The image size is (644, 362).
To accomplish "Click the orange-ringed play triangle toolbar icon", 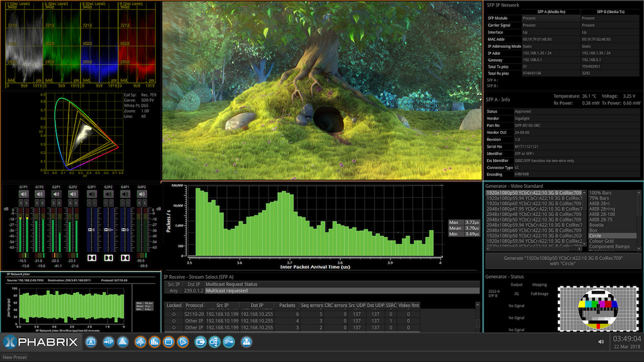I will pos(183,342).
